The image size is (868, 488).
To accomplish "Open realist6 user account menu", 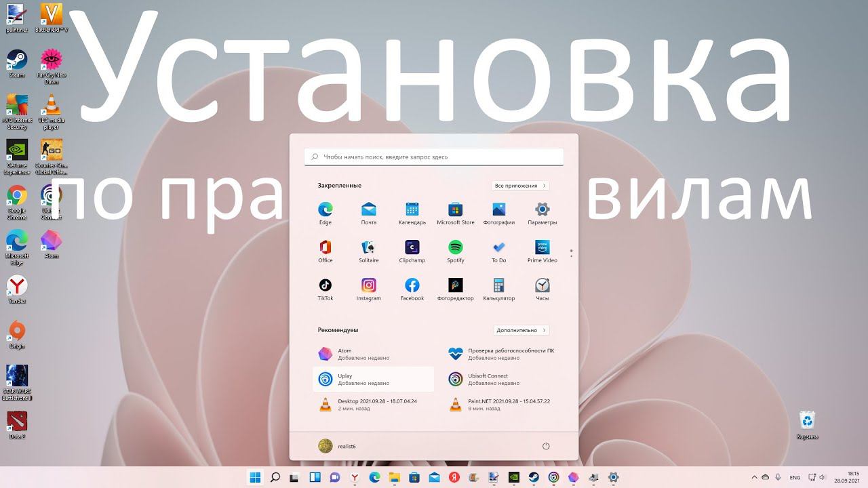I will click(x=337, y=446).
